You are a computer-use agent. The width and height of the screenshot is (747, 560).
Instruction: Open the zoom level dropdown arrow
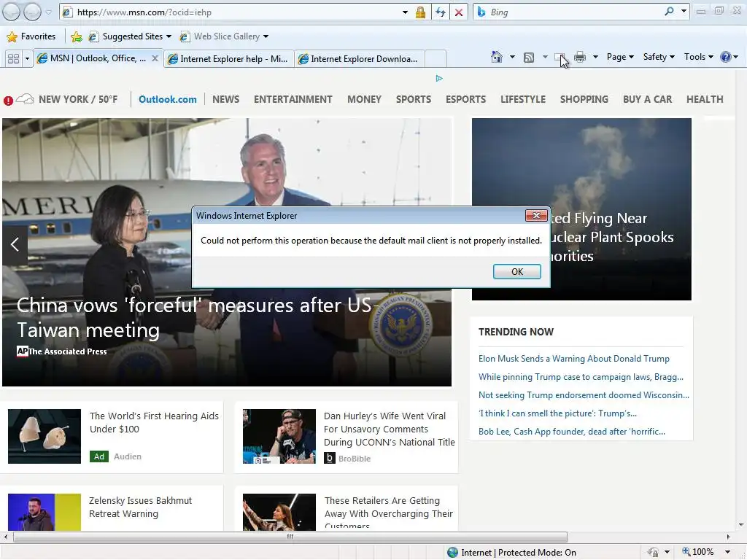point(727,552)
